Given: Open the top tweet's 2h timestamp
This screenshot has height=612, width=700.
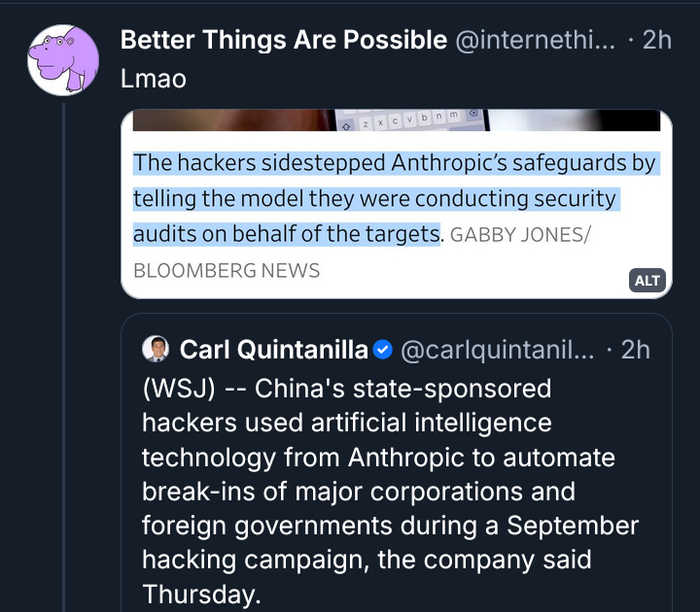Looking at the screenshot, I should [x=657, y=40].
